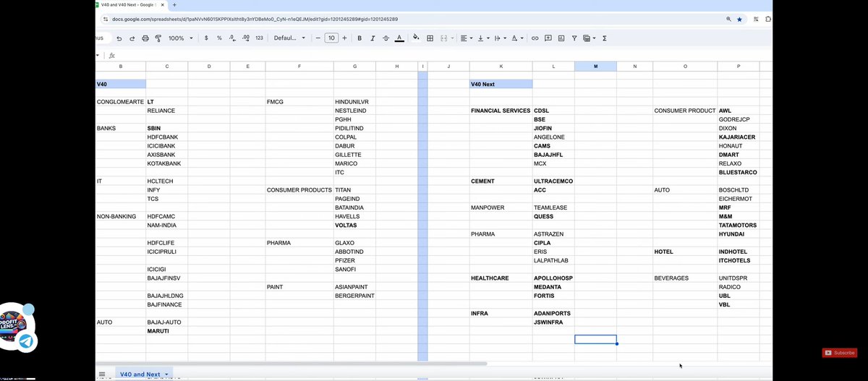The height and width of the screenshot is (381, 868).
Task: Open the vertical align dropdown
Action: [x=483, y=38]
